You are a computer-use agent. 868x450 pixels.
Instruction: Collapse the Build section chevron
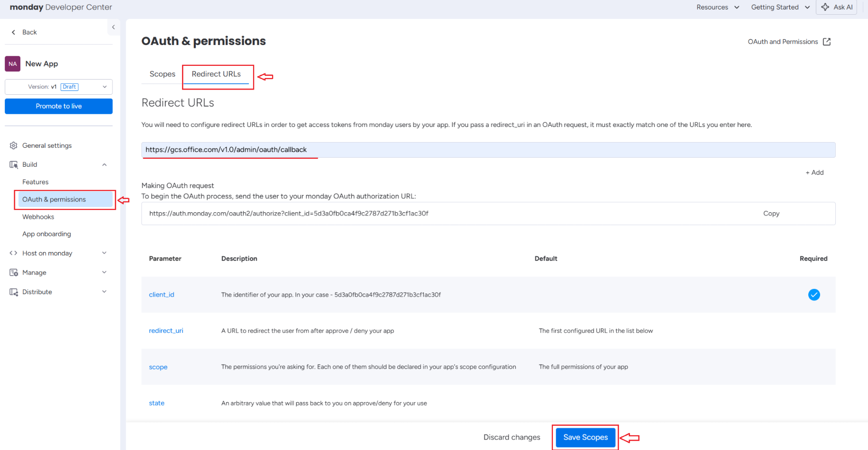click(x=104, y=164)
